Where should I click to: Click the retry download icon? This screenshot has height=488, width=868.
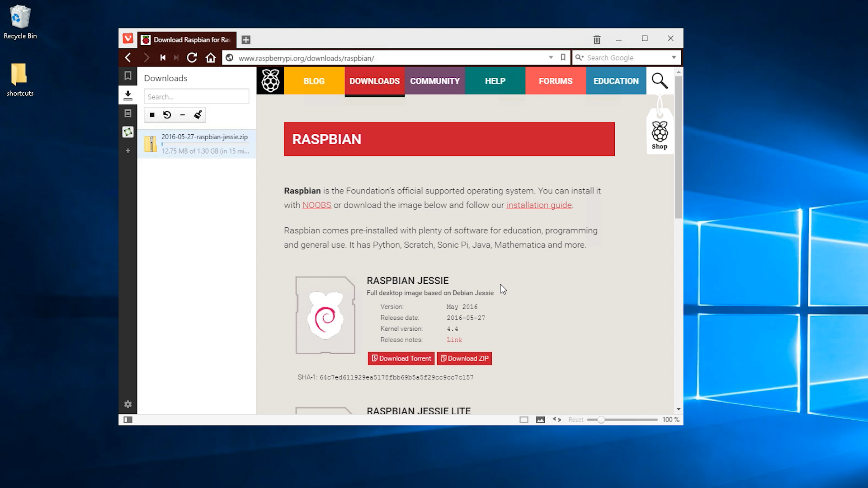167,115
